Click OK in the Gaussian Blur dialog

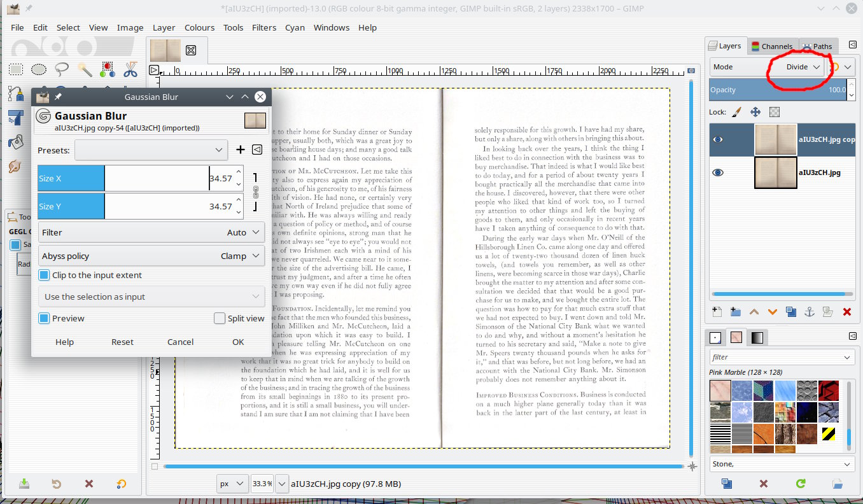click(238, 342)
